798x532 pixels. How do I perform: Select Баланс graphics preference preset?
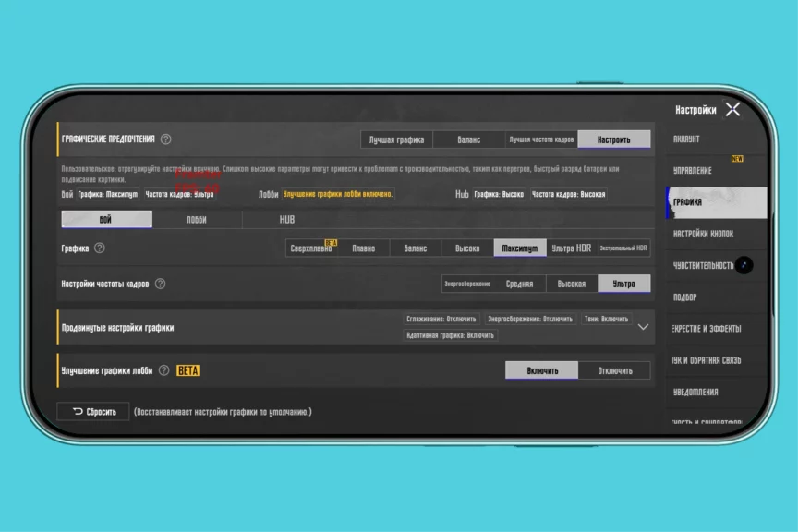(x=468, y=139)
